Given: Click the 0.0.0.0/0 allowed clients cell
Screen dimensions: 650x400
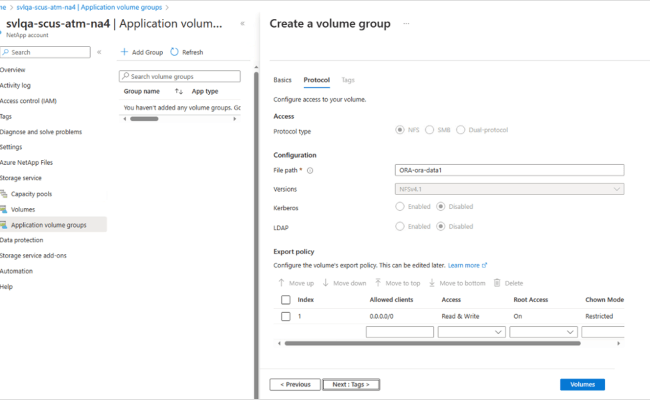Looking at the screenshot, I should pyautogui.click(x=381, y=316).
